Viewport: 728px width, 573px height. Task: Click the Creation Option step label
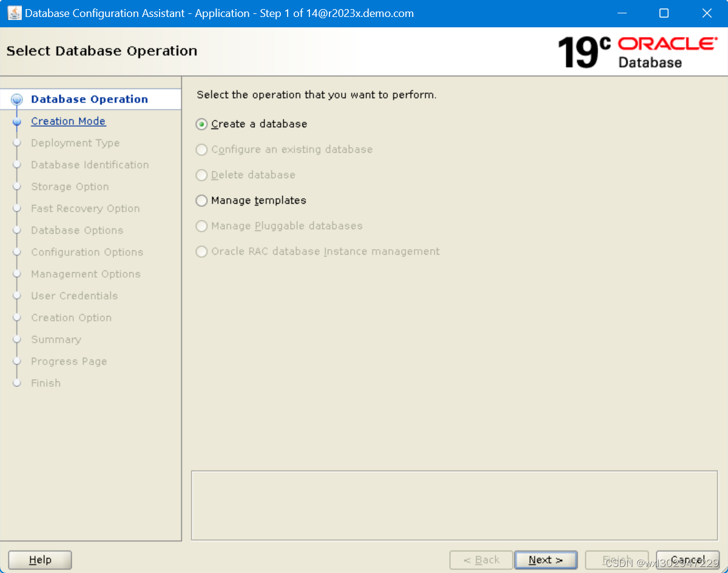[x=72, y=318]
